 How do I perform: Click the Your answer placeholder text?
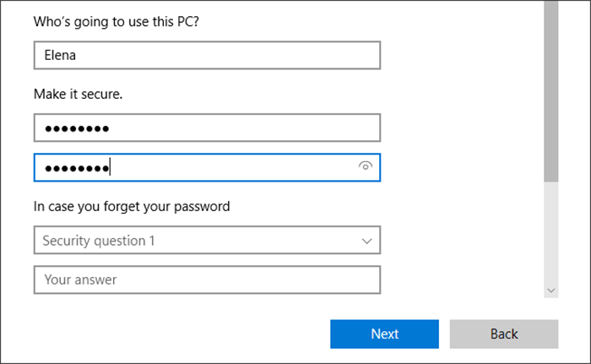[x=80, y=280]
